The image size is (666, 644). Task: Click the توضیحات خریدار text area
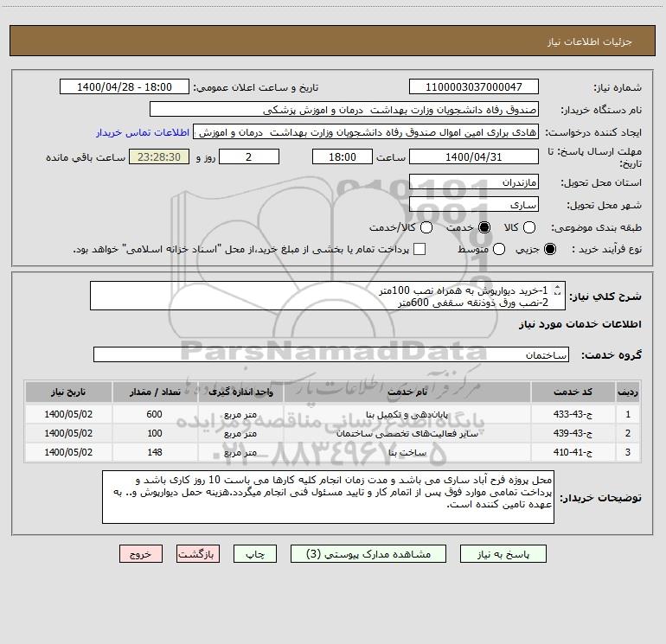click(x=328, y=497)
